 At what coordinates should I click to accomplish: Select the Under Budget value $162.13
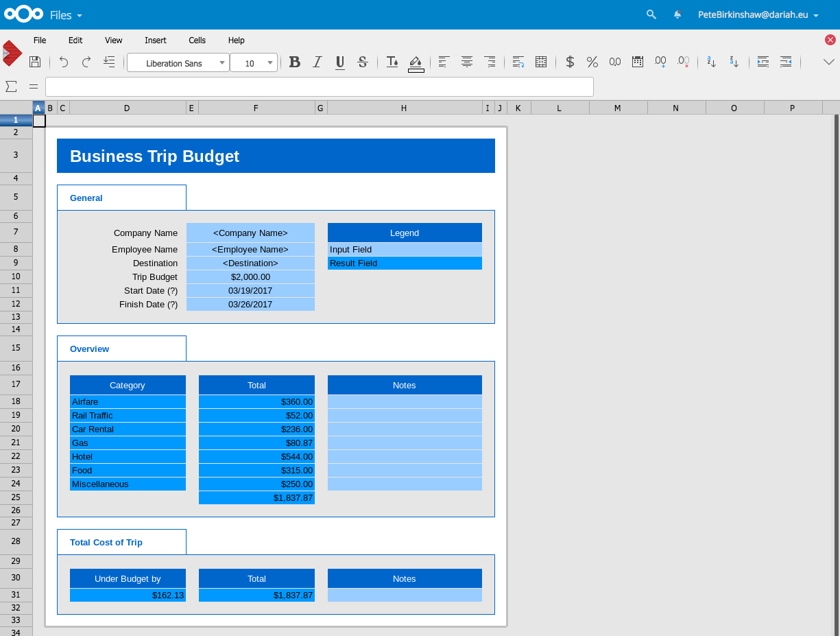click(128, 596)
